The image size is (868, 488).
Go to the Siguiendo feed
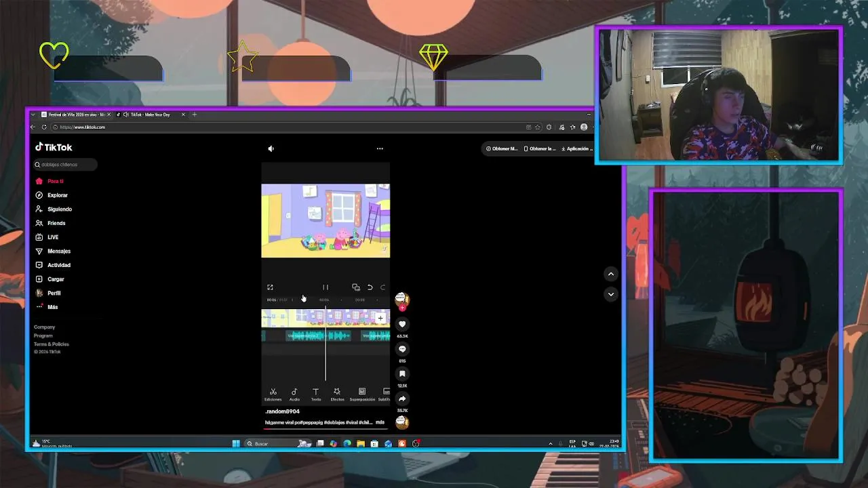[x=54, y=209]
